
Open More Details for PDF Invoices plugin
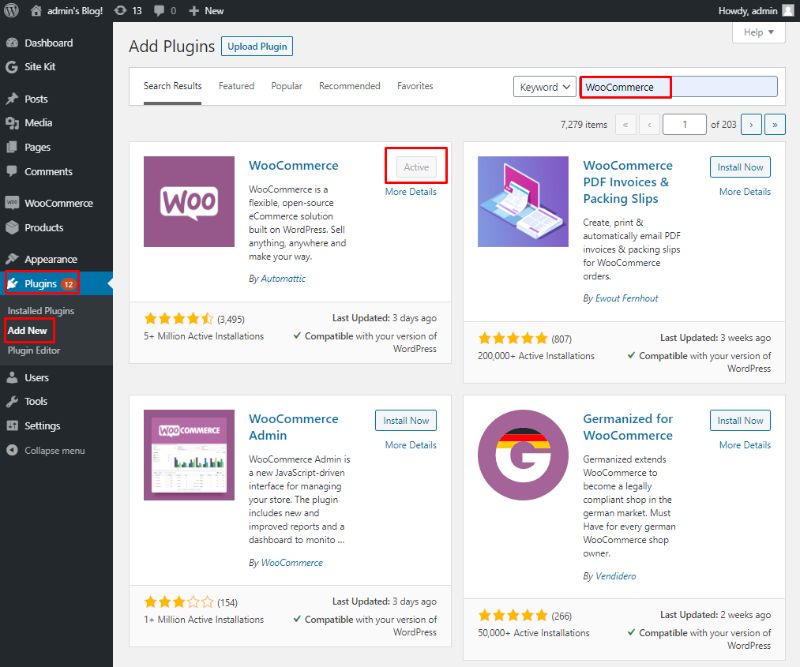point(745,192)
